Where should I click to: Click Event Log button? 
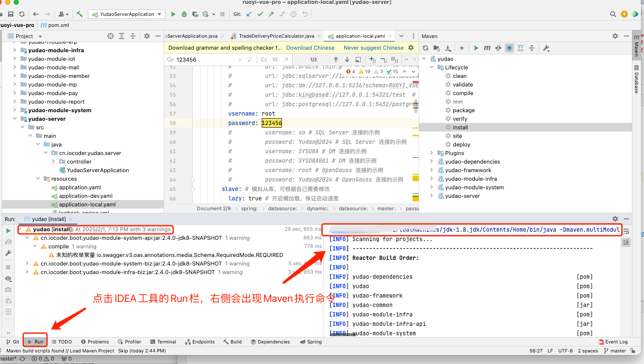[x=613, y=342]
